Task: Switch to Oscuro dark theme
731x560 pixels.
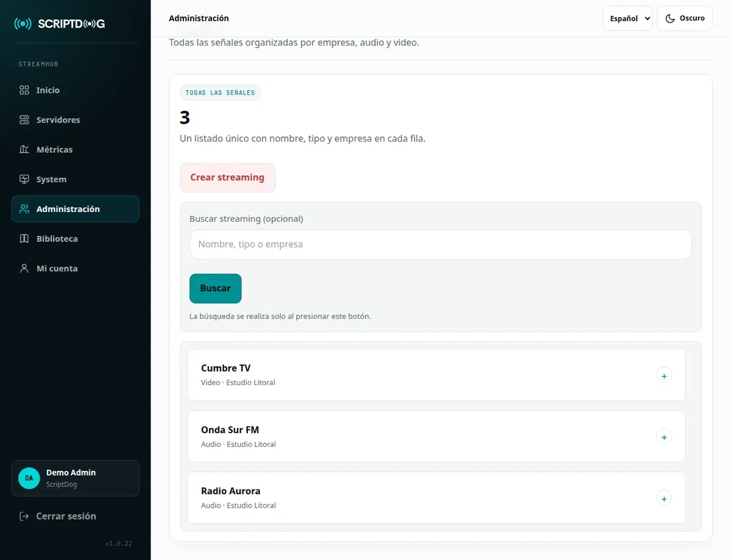Action: coord(685,18)
